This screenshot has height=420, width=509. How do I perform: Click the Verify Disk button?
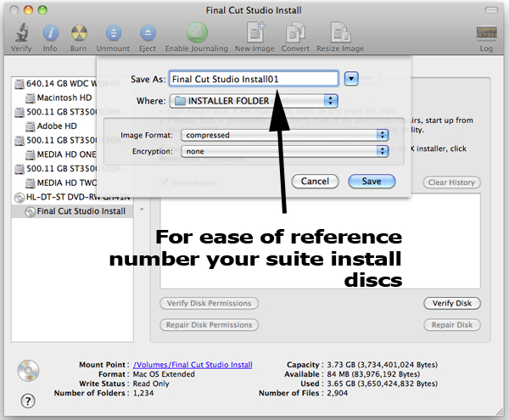pos(452,303)
